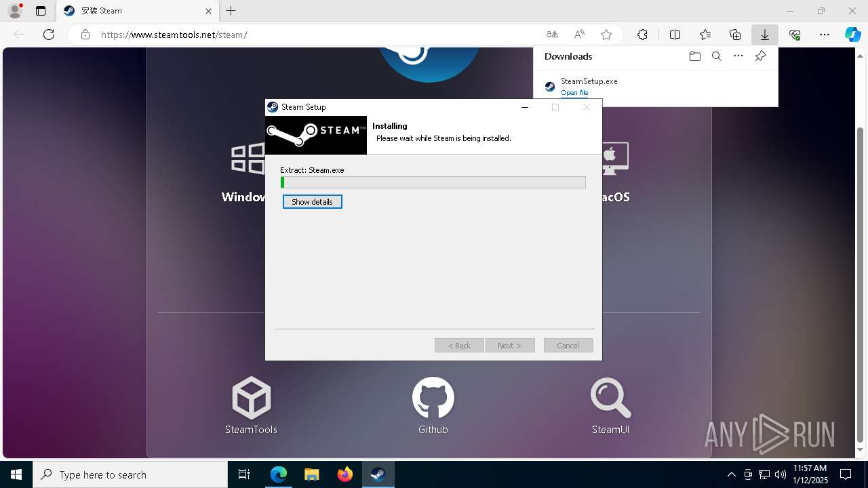Viewport: 868px width, 488px height.
Task: Click the Steam Setup taskbar icon
Action: coord(378,474)
